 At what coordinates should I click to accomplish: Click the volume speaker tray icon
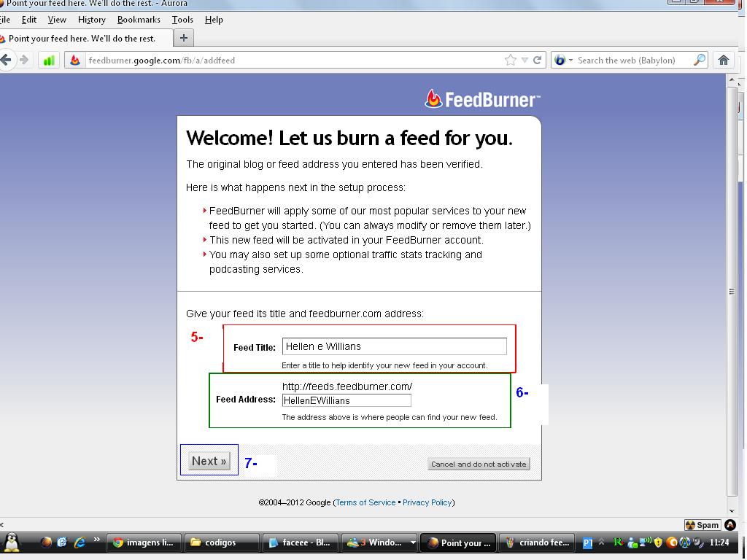point(697,542)
